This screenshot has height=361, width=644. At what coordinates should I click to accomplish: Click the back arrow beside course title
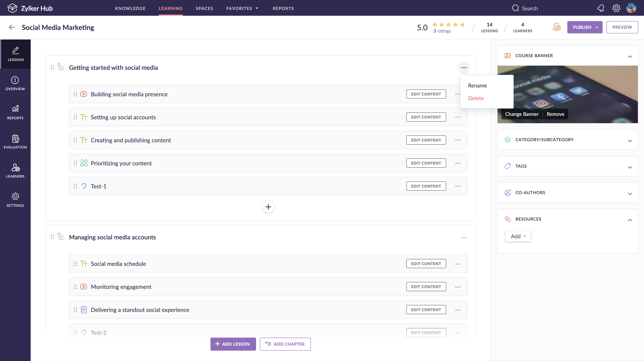click(11, 27)
